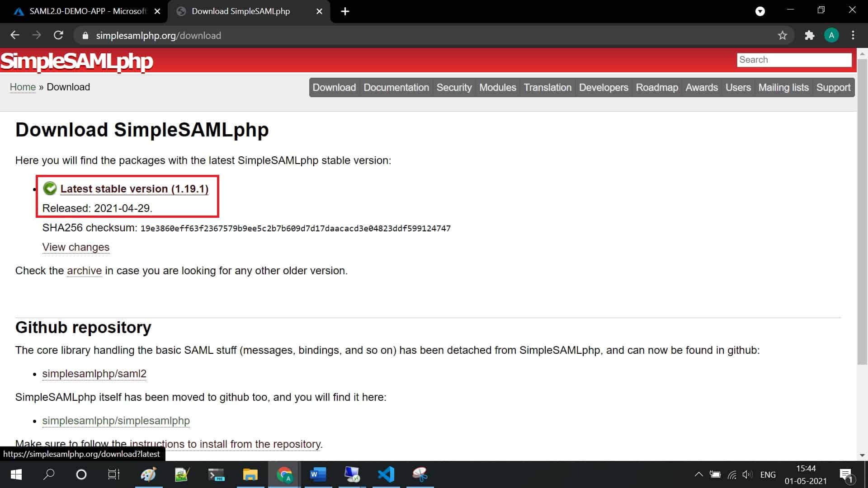Open the simplesamlphp/simplesamlphp repository link
The image size is (868, 488).
click(x=116, y=421)
